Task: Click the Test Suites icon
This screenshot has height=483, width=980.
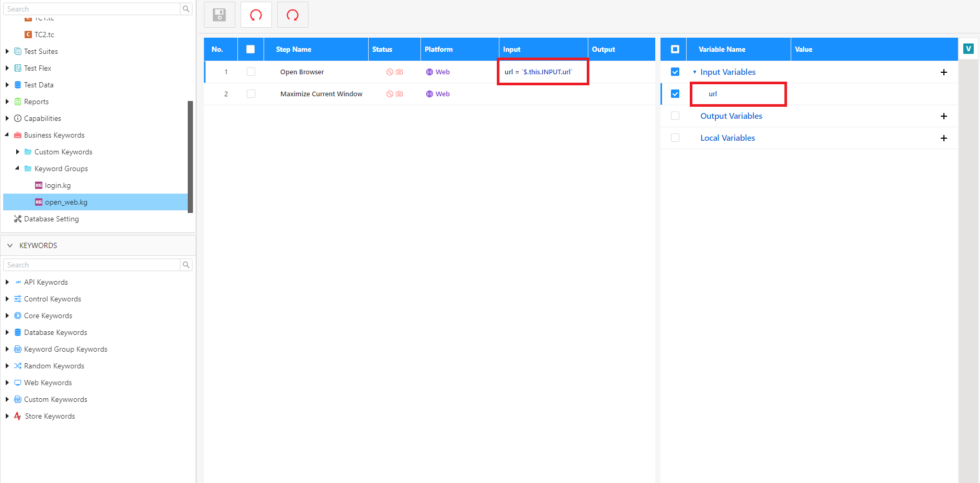Action: pos(18,51)
